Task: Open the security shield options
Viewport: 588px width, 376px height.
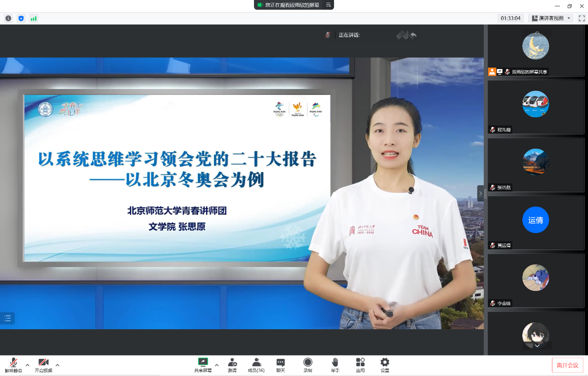Action: tap(20, 18)
